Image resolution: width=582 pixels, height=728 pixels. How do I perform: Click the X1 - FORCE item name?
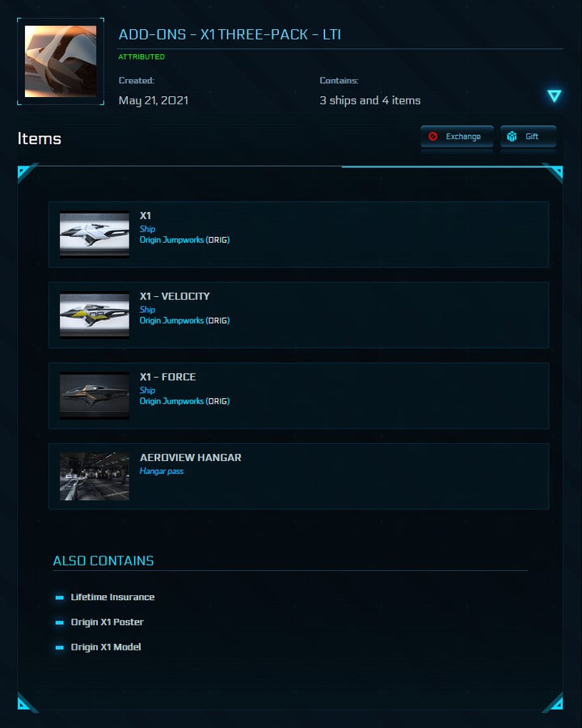pyautogui.click(x=167, y=377)
